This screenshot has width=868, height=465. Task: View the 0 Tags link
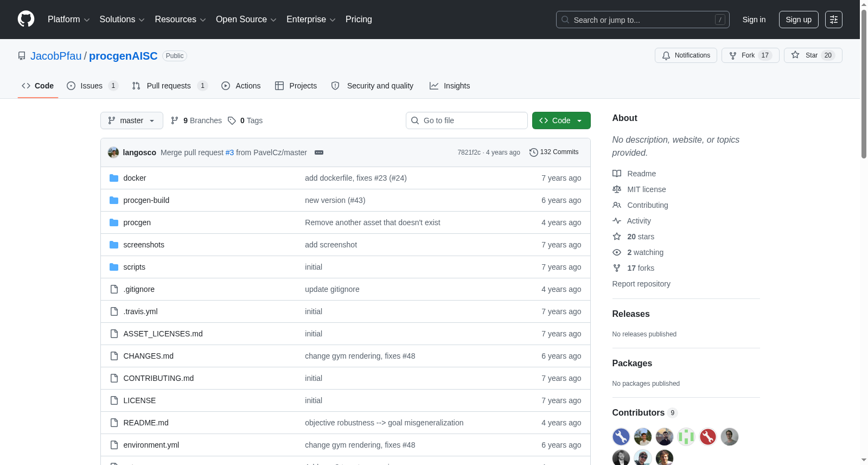pos(245,120)
